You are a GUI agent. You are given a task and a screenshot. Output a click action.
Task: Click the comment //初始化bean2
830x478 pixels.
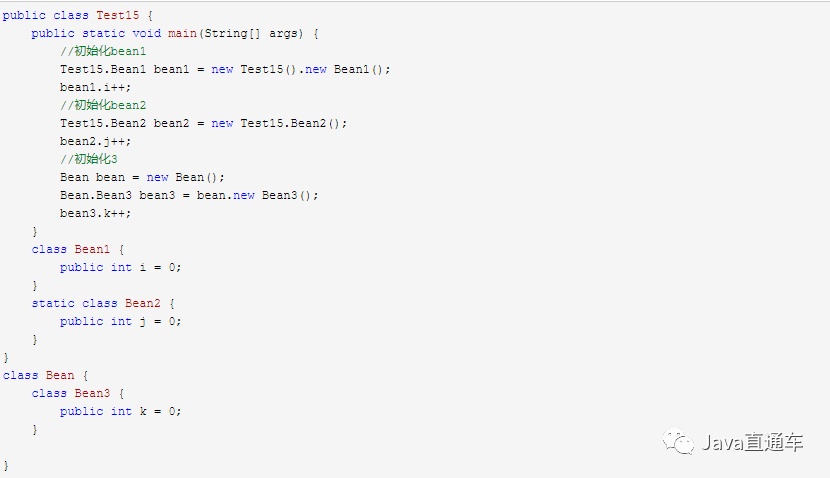103,105
